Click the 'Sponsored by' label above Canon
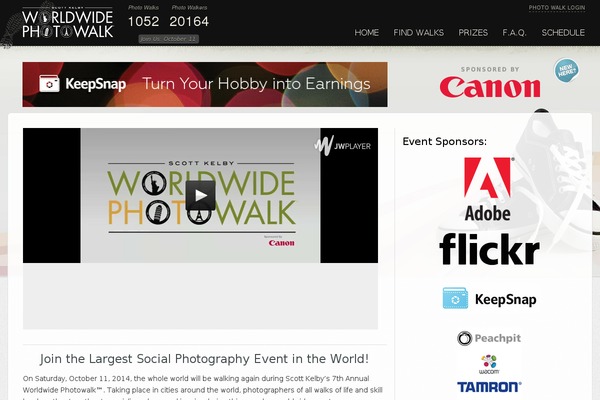This screenshot has height=400, width=600. (490, 69)
